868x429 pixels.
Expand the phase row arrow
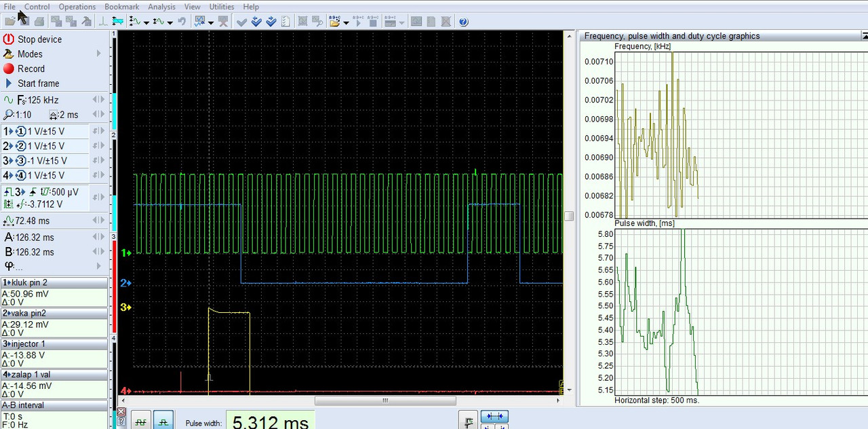[100, 265]
